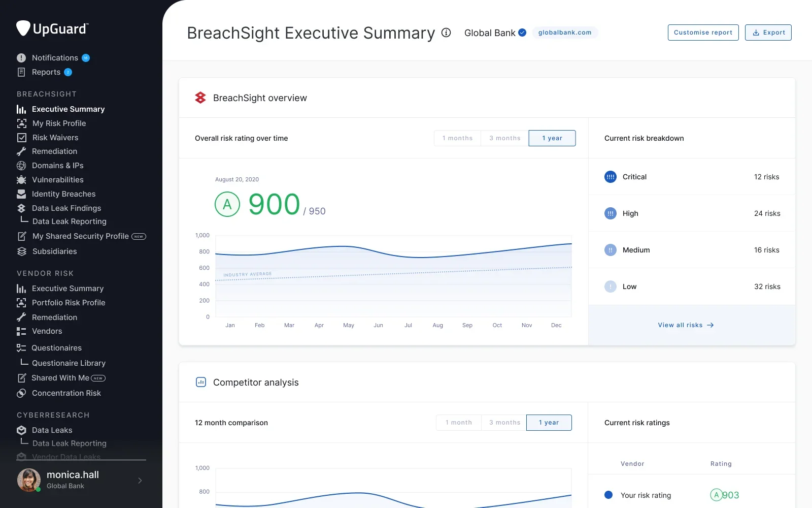Screen dimensions: 812x508
Task: Open Data Leak Reporting under Data Leak Findings
Action: 69,221
